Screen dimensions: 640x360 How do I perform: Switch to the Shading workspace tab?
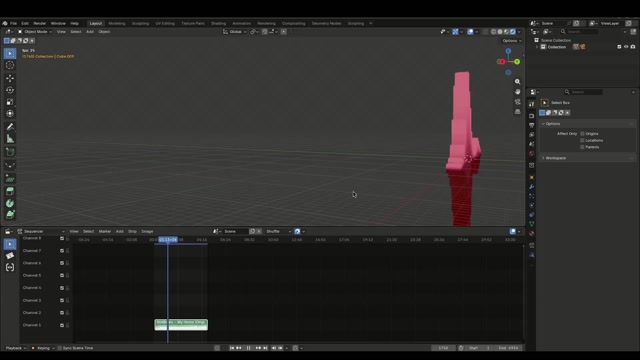pos(218,23)
